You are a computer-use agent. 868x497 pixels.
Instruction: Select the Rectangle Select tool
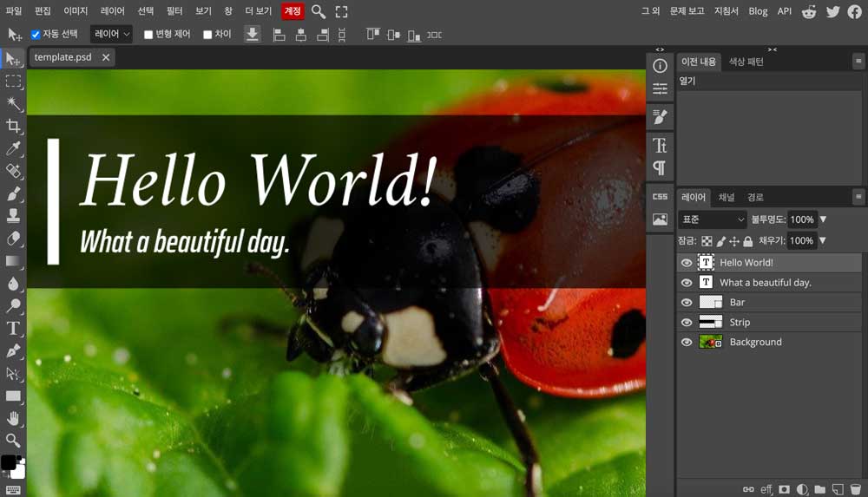13,82
